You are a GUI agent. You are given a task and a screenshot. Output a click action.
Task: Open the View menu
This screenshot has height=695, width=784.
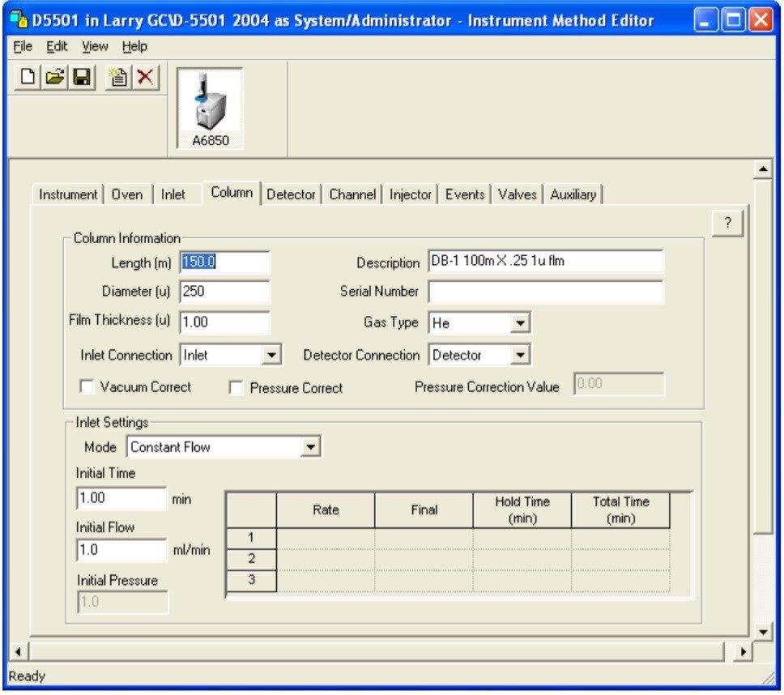pyautogui.click(x=95, y=46)
